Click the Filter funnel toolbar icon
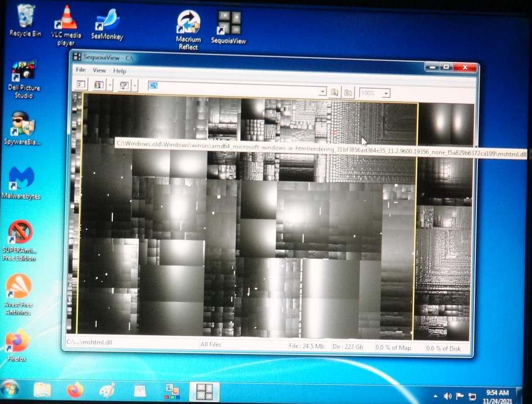This screenshot has width=532, height=404. [x=124, y=85]
